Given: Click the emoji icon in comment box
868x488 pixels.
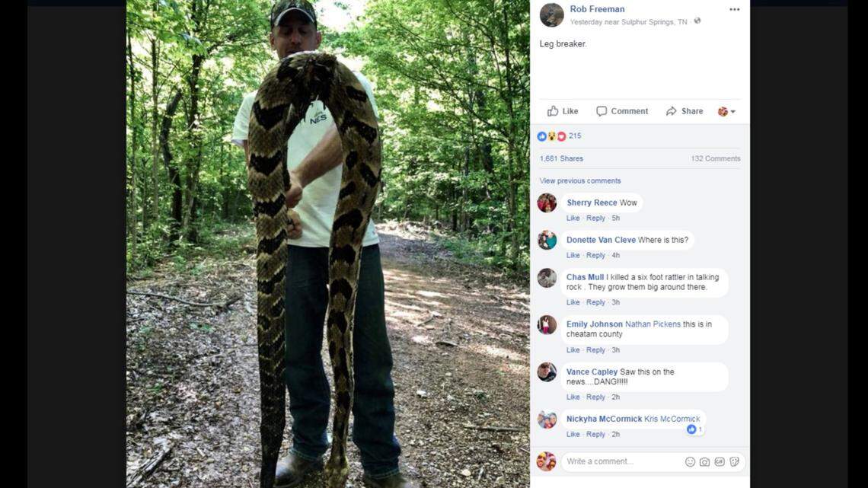Looking at the screenshot, I should tap(690, 461).
